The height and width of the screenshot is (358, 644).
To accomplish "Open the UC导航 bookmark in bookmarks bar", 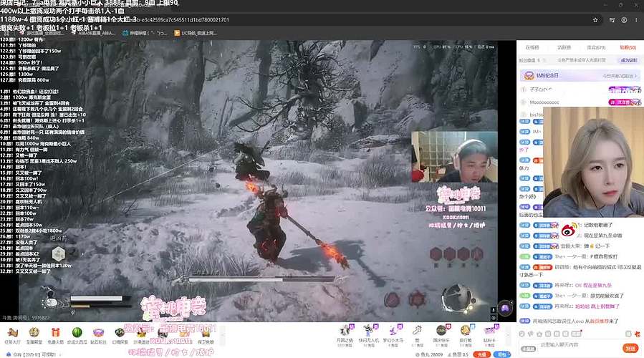I will [x=196, y=33].
